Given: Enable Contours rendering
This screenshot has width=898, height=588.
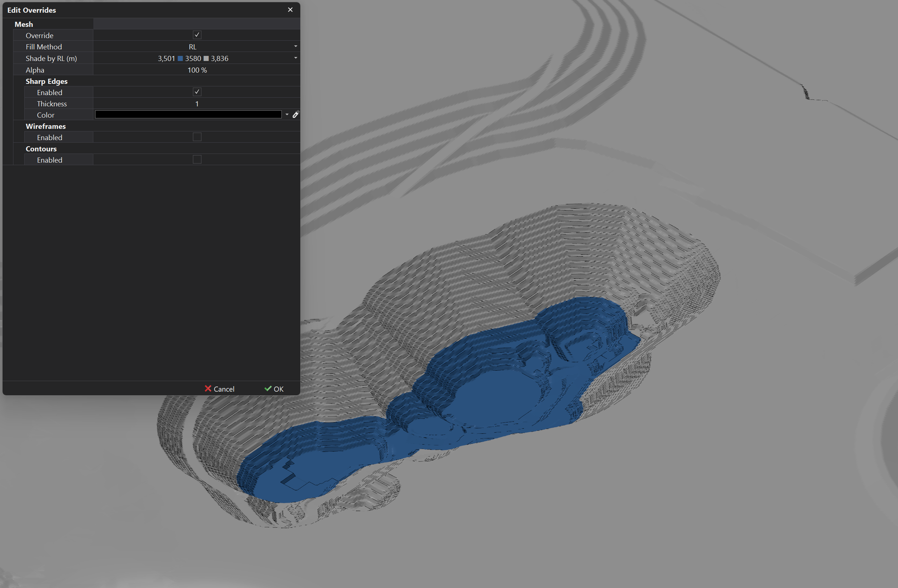Looking at the screenshot, I should click(197, 160).
